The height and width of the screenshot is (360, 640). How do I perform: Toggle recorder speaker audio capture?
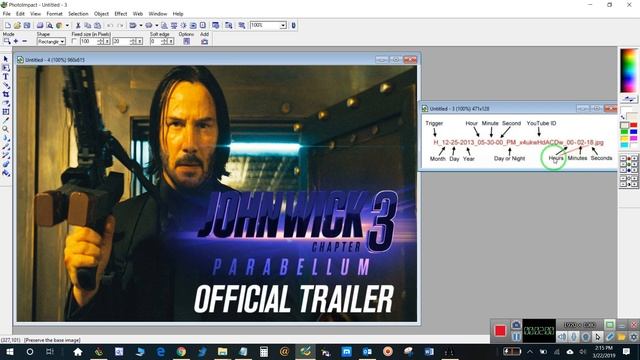coord(562,337)
